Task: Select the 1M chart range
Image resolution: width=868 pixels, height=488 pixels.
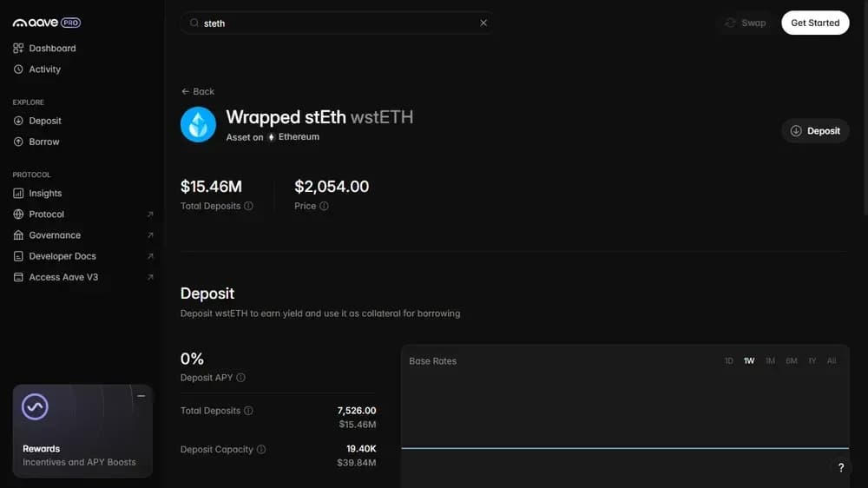Action: point(770,361)
